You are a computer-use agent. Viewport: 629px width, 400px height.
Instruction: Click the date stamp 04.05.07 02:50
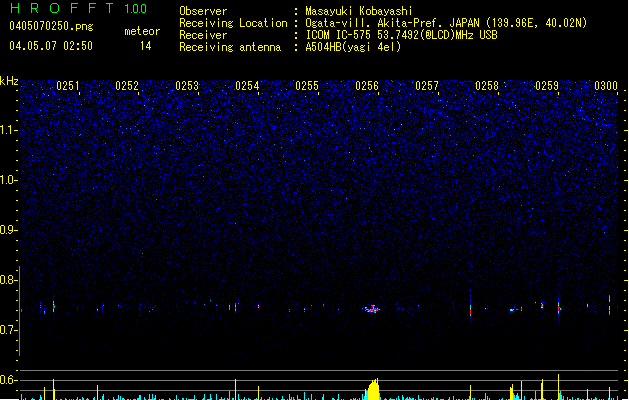click(51, 46)
